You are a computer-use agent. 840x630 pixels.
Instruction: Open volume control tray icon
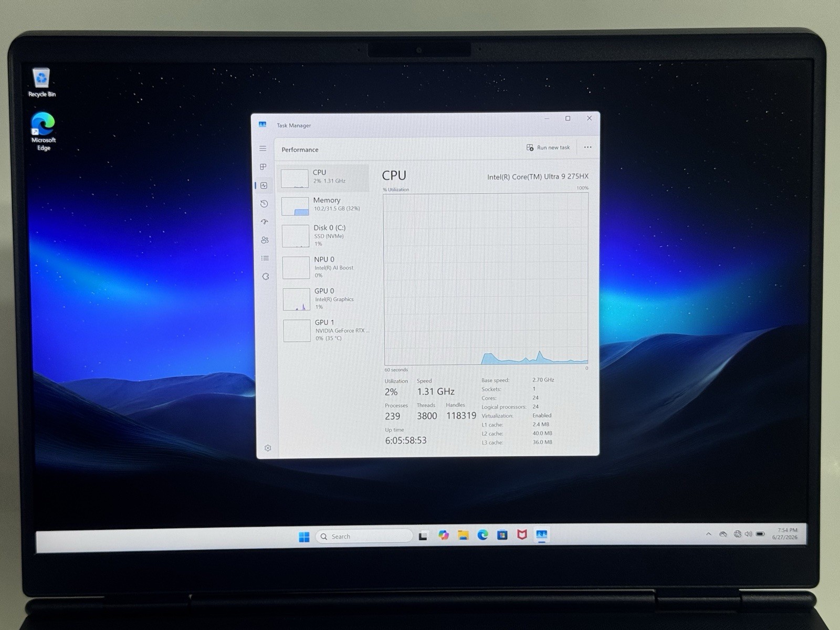point(748,534)
